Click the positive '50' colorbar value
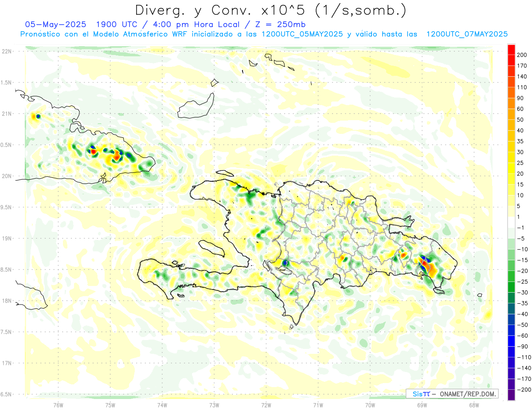 click(521, 120)
